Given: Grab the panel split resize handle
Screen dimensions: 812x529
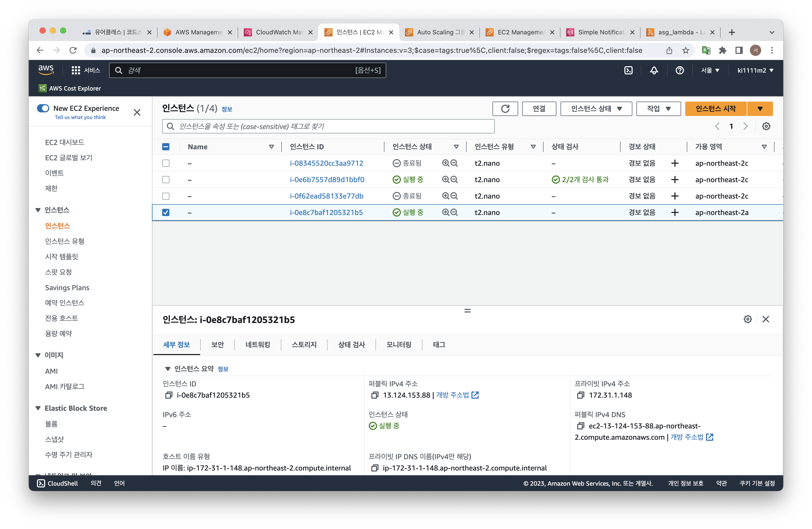Looking at the screenshot, I should (x=467, y=311).
